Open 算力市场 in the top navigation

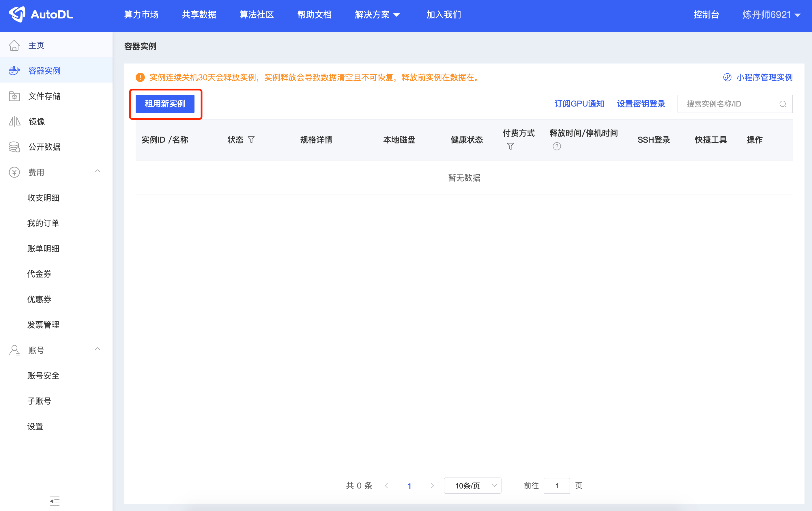coord(141,14)
